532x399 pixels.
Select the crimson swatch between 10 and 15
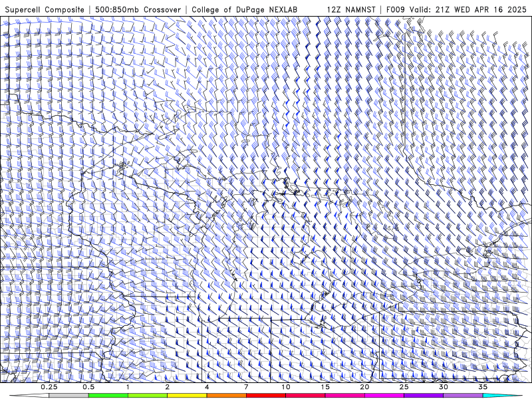(x=305, y=396)
